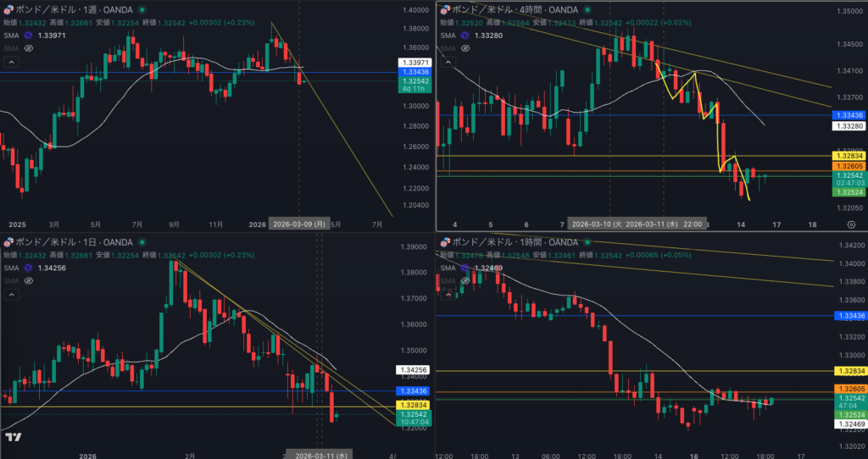Collapse the indicator legend on weekly chart
Viewport: 868px width, 459px height.
pyautogui.click(x=10, y=63)
